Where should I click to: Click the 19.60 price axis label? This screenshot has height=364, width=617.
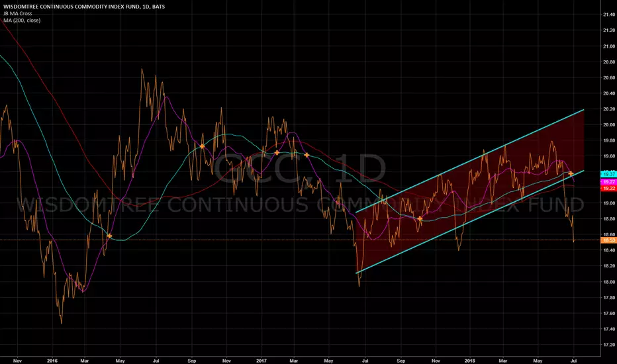(x=609, y=156)
